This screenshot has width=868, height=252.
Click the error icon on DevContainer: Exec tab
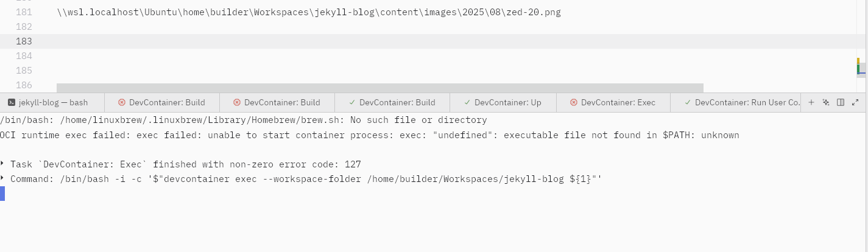point(574,102)
